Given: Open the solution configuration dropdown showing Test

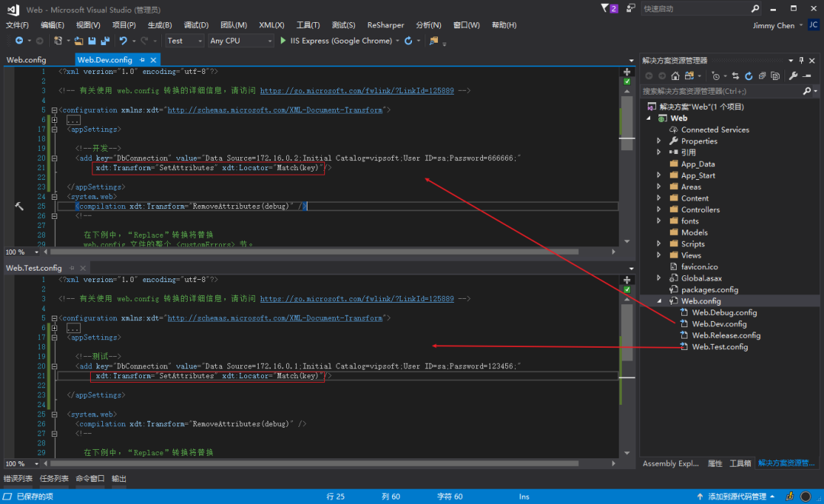Looking at the screenshot, I should tap(185, 40).
